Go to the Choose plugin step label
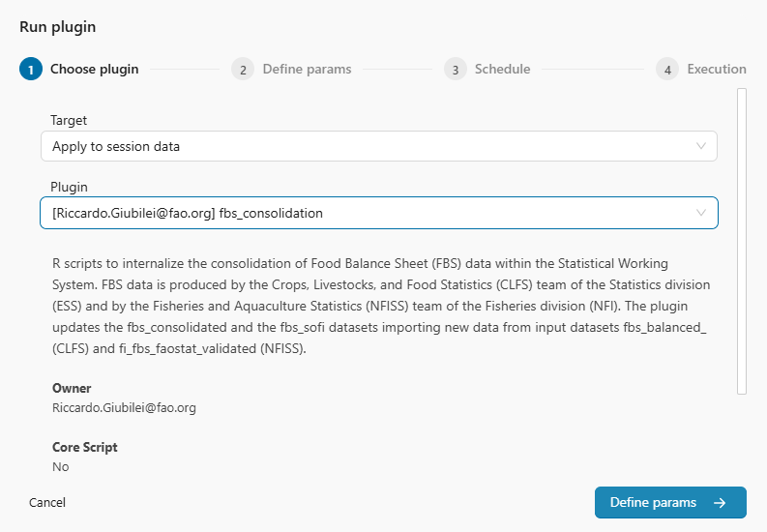Screen dimensions: 767x532 tap(95, 69)
